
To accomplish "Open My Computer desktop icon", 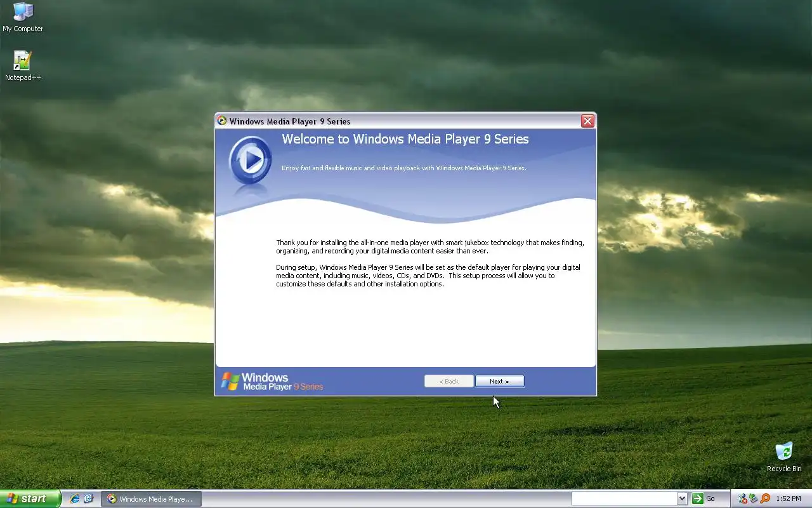I will 23,17.
